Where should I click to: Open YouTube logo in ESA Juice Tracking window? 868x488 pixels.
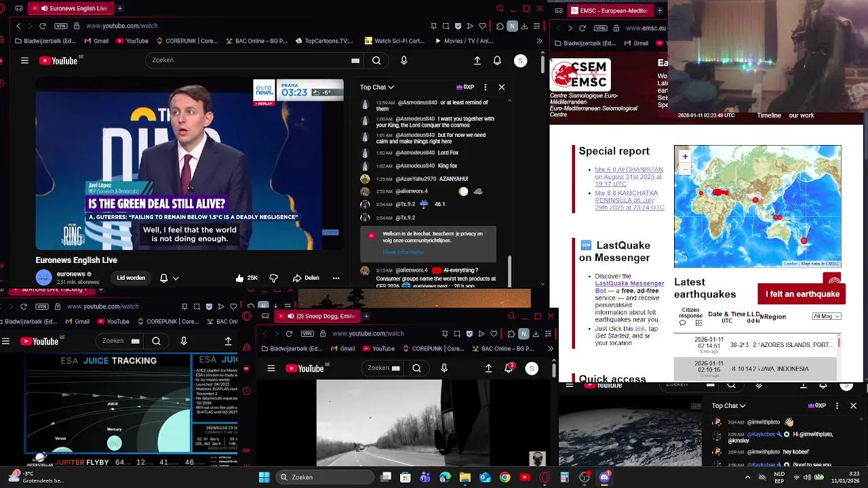click(39, 341)
